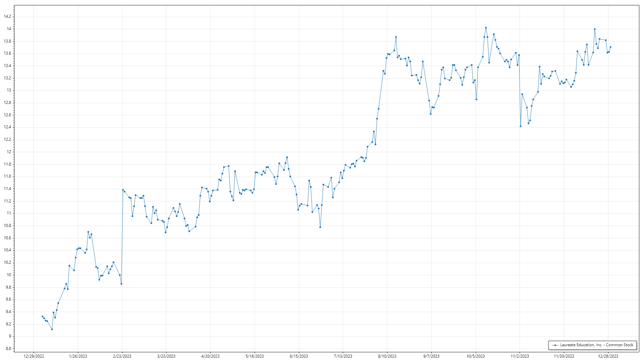Click the 10 value on y-axis
Image resolution: width=644 pixels, height=362 pixels.
coord(9,275)
